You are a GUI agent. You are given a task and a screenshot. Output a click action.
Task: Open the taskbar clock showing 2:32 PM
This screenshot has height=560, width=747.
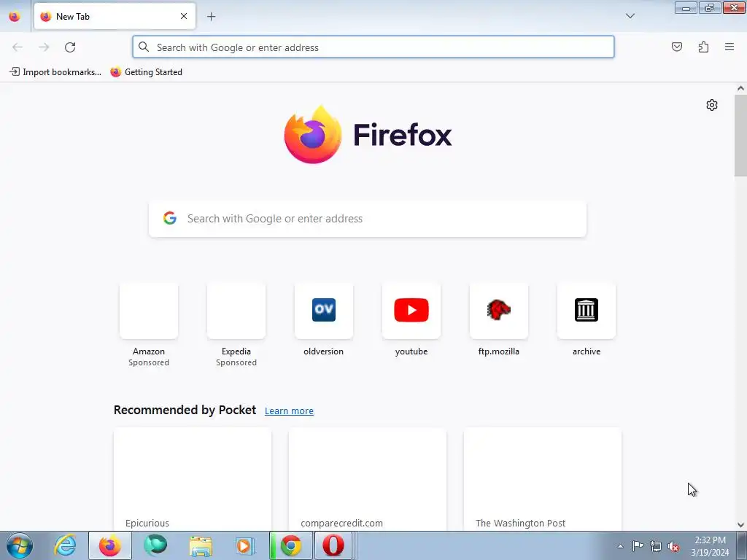coord(710,546)
